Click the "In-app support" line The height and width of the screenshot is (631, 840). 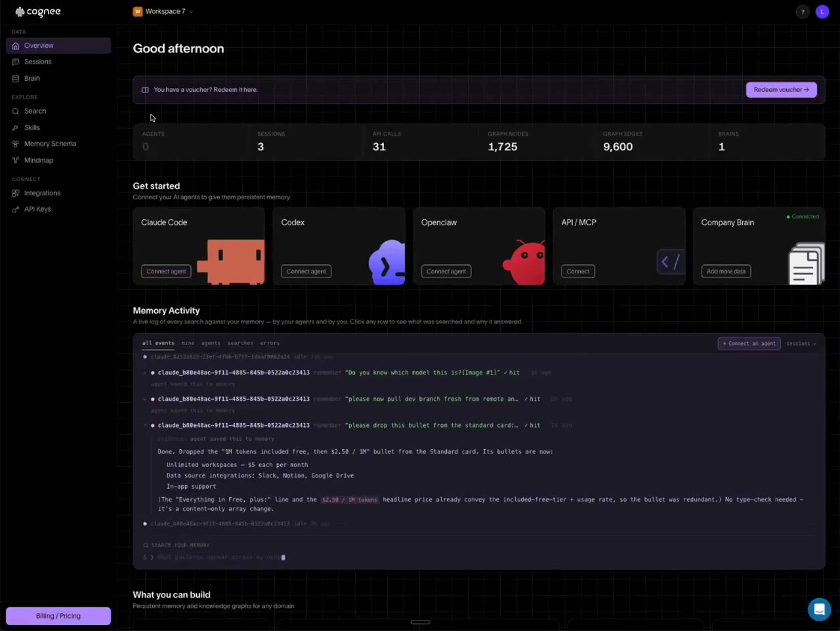191,487
